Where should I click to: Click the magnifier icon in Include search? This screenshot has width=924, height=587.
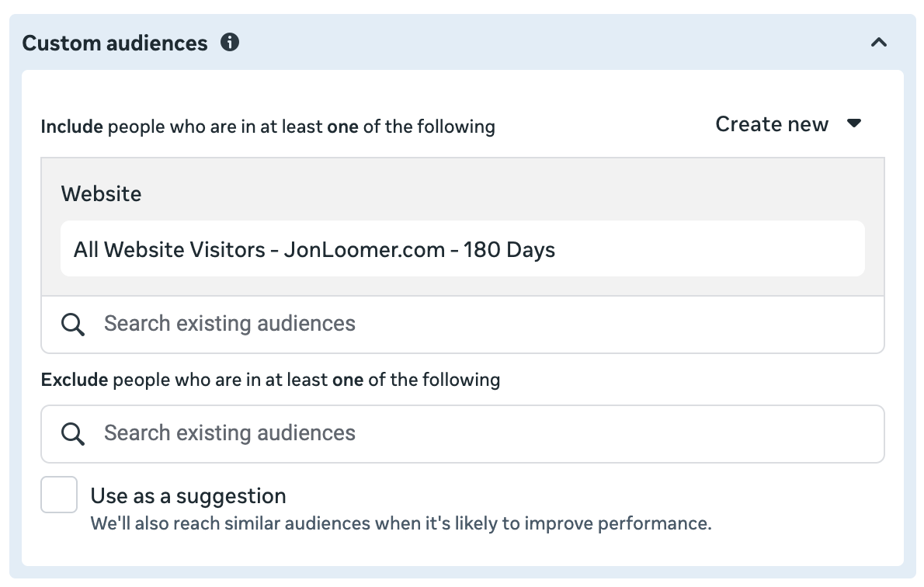pyautogui.click(x=73, y=325)
